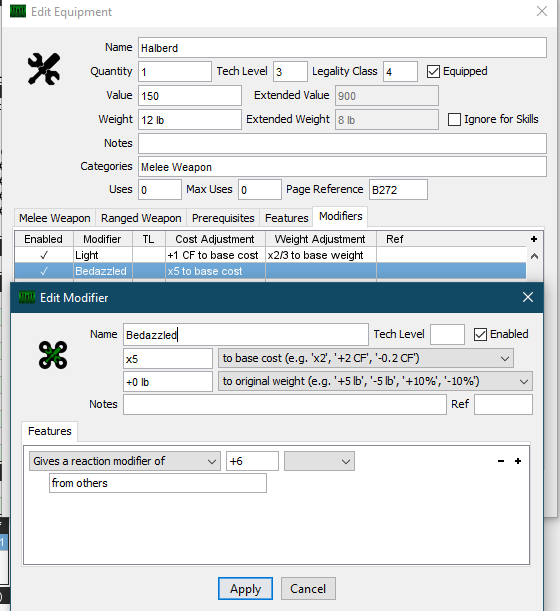The width and height of the screenshot is (560, 611).
Task: Toggle the Equipped checkbox
Action: point(433,72)
